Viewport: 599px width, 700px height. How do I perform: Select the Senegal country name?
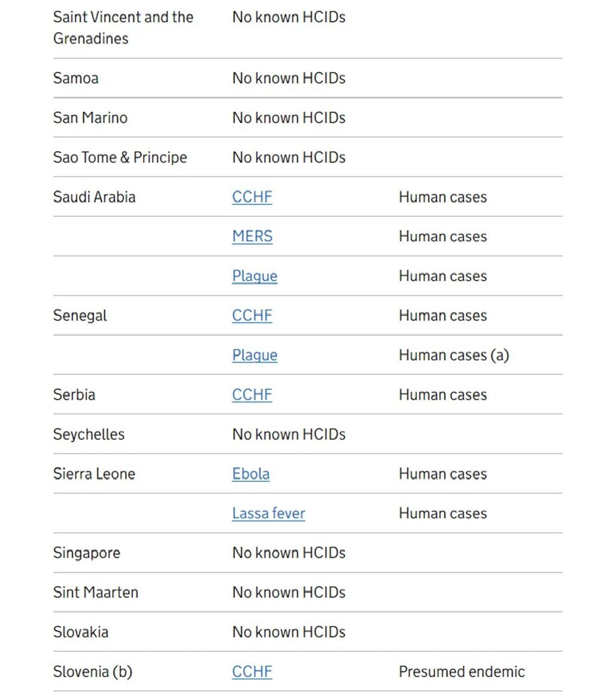click(x=80, y=316)
